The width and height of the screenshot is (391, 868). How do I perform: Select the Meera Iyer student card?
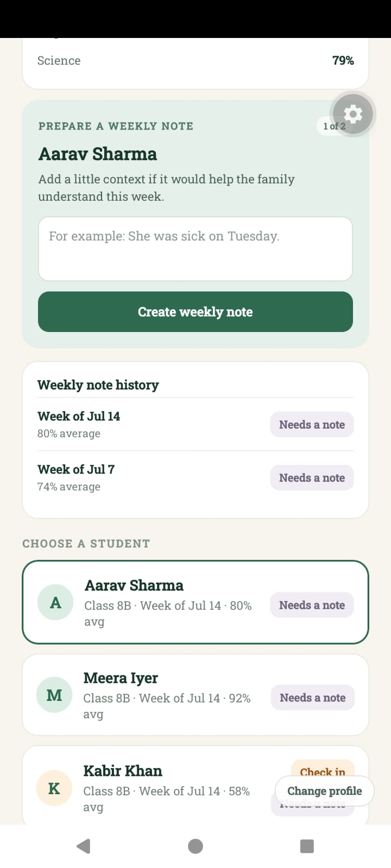[x=195, y=695]
